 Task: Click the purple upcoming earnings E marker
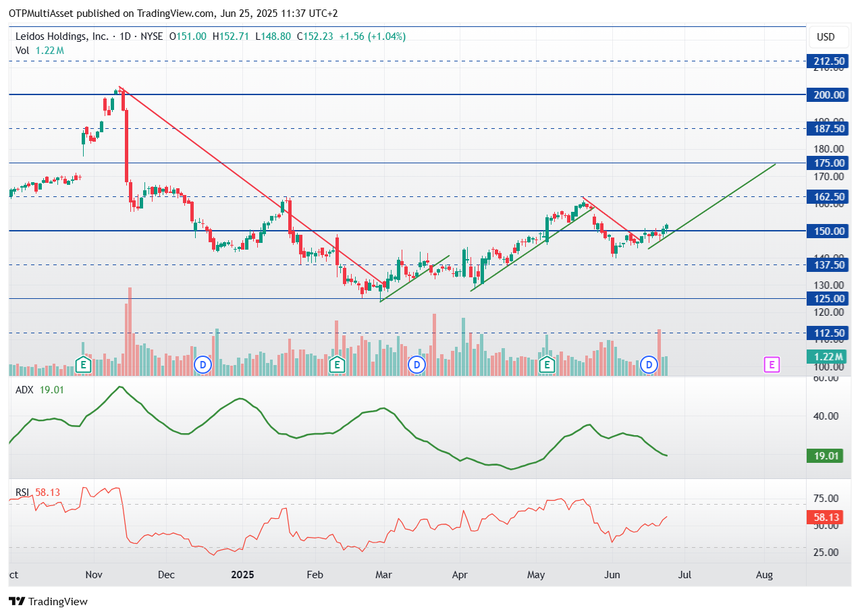coord(772,365)
